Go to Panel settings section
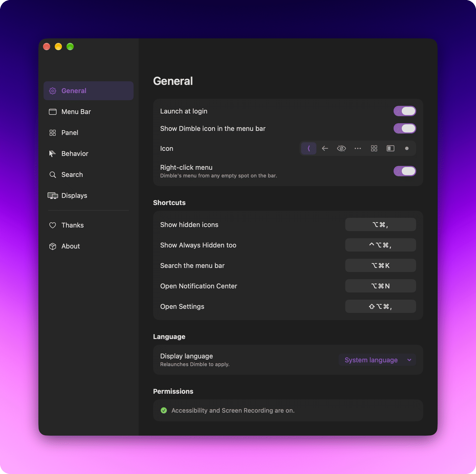476x474 pixels. pyautogui.click(x=89, y=133)
